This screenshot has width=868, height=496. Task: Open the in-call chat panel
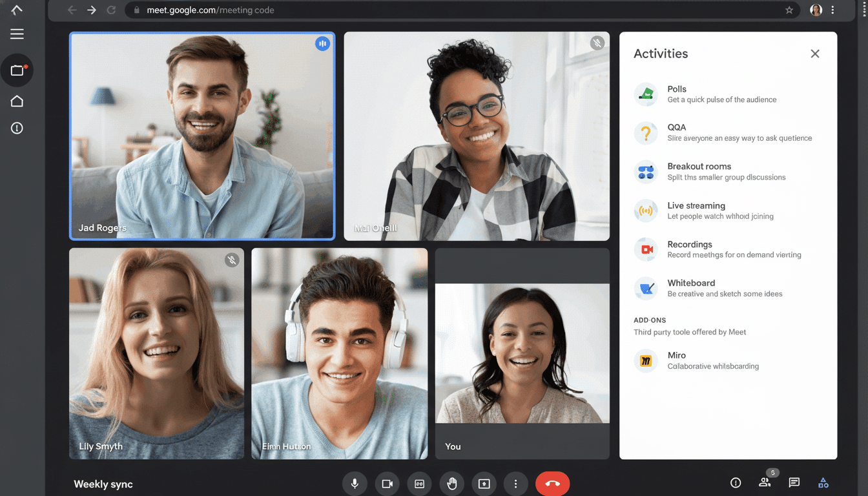pyautogui.click(x=794, y=482)
